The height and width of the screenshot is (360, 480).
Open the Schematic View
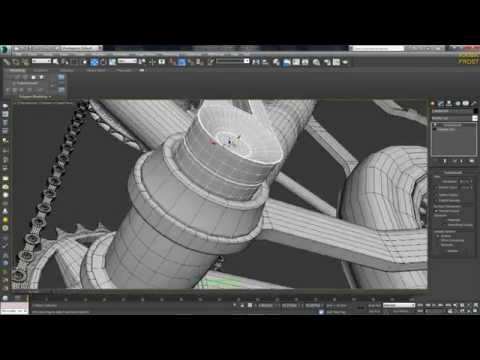[305, 62]
